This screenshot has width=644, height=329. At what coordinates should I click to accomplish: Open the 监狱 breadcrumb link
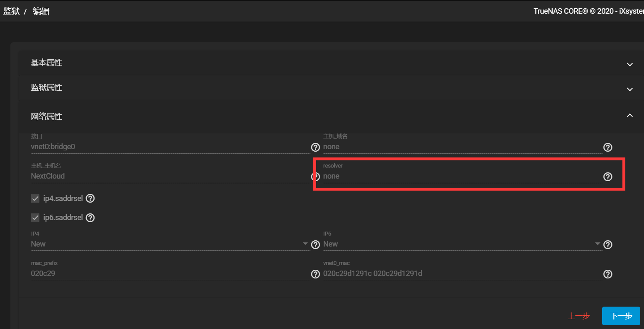point(11,11)
